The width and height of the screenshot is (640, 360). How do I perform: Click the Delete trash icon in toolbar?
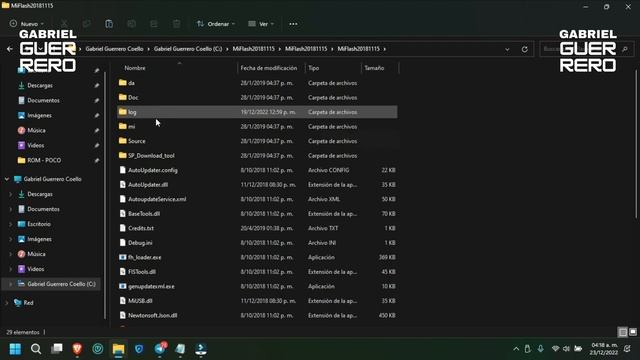click(x=176, y=24)
